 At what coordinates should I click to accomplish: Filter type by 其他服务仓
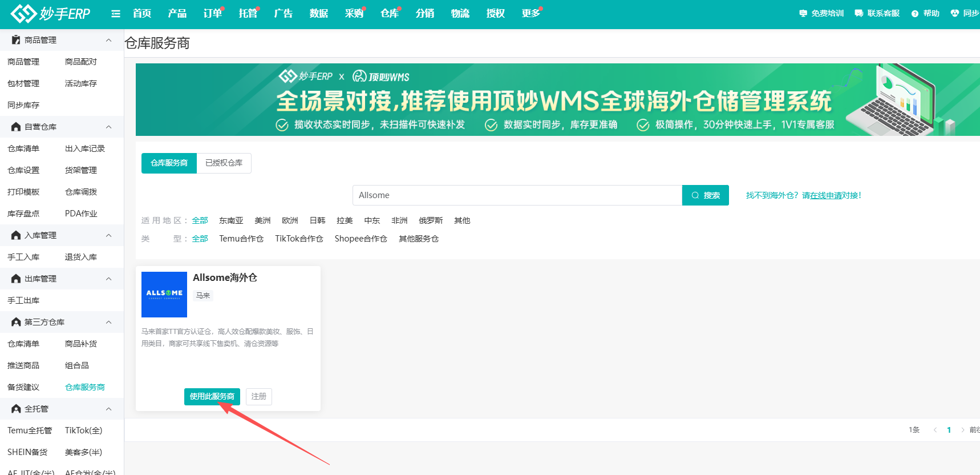pos(419,239)
